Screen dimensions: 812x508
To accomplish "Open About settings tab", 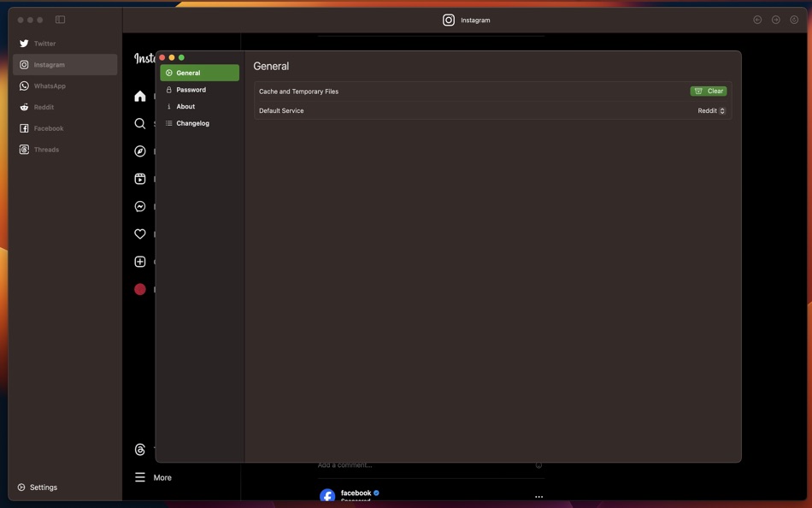I will coord(199,106).
